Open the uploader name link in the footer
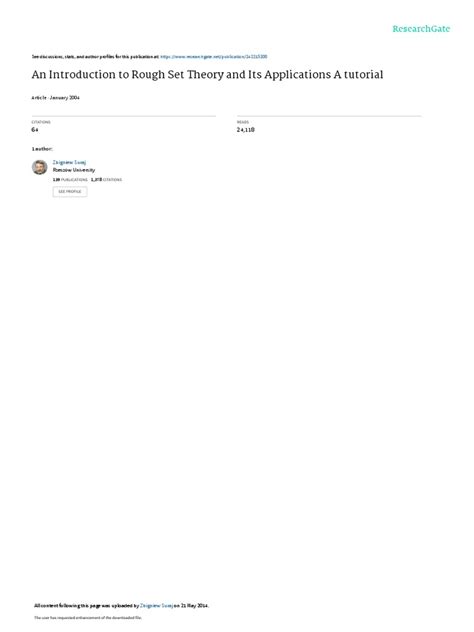 [x=156, y=605]
